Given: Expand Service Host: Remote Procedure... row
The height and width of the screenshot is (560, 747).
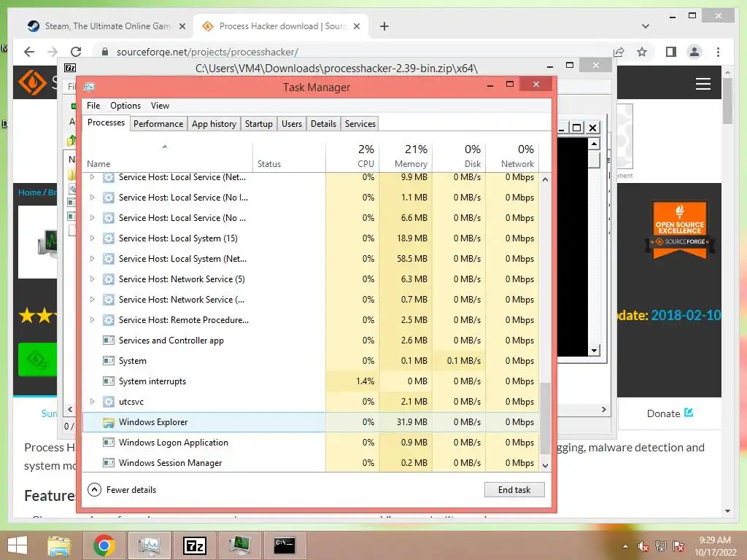Looking at the screenshot, I should (x=93, y=320).
